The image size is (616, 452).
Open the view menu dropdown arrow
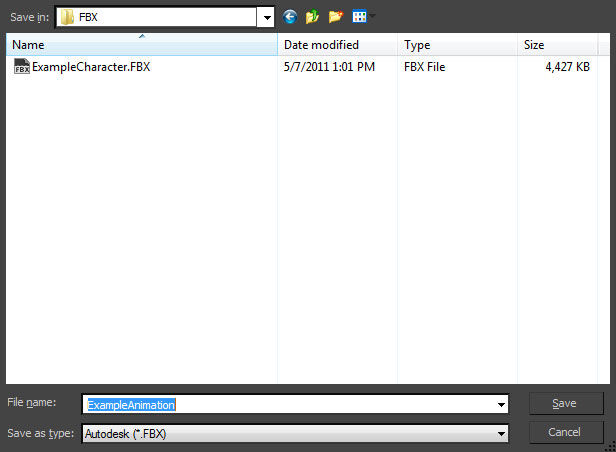point(372,16)
